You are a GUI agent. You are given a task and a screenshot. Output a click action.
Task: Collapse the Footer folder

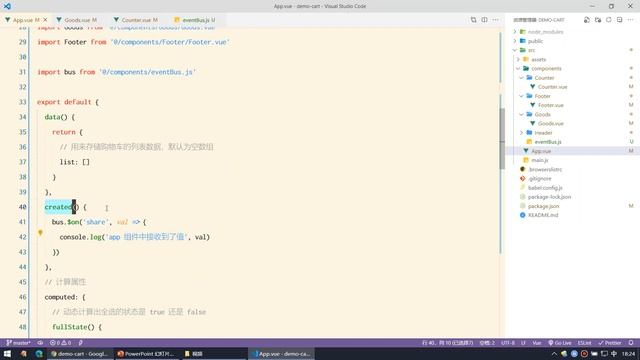click(522, 96)
